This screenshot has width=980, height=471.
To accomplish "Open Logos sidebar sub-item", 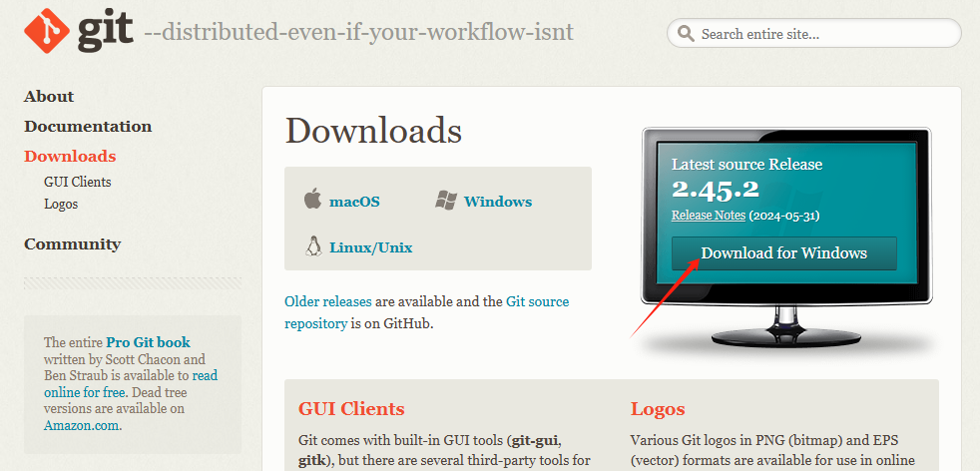I will (61, 205).
